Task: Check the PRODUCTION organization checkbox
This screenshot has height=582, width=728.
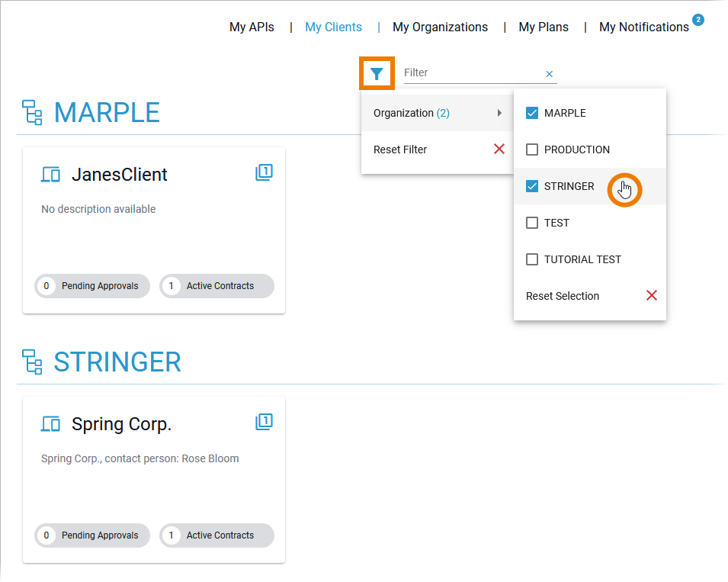Action: click(532, 150)
